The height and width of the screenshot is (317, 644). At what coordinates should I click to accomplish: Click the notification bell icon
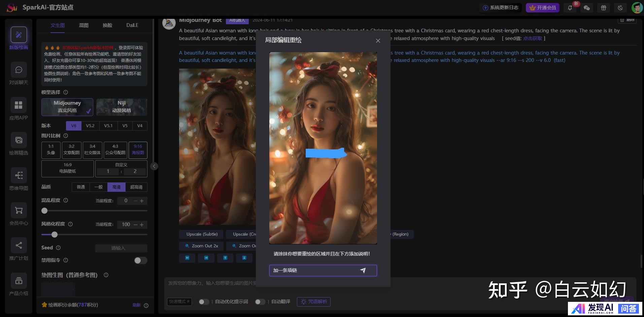click(x=570, y=8)
